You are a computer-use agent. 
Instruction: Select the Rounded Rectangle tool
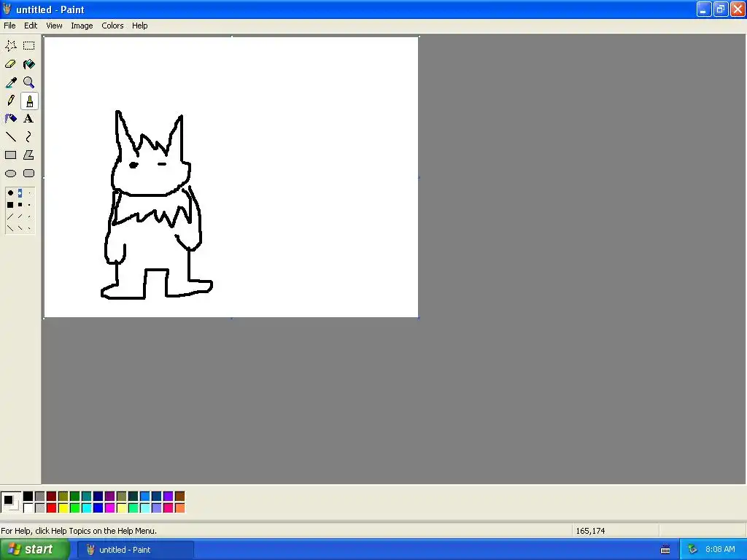click(x=29, y=174)
